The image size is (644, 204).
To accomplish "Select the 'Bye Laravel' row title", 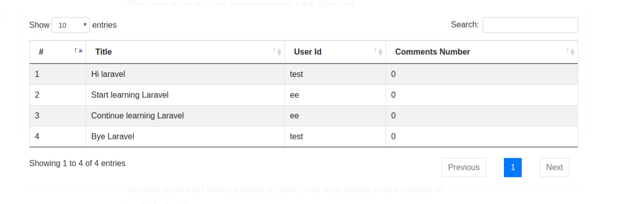I will click(112, 137).
